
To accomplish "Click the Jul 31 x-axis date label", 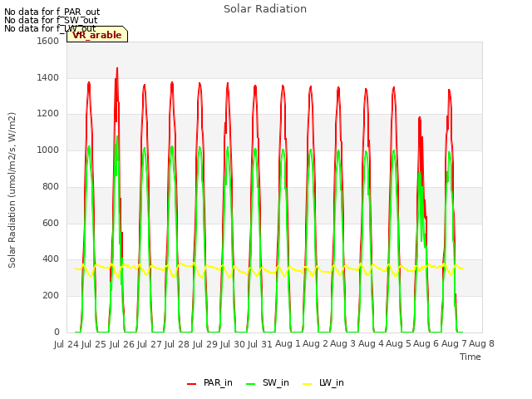I will coord(260,344).
